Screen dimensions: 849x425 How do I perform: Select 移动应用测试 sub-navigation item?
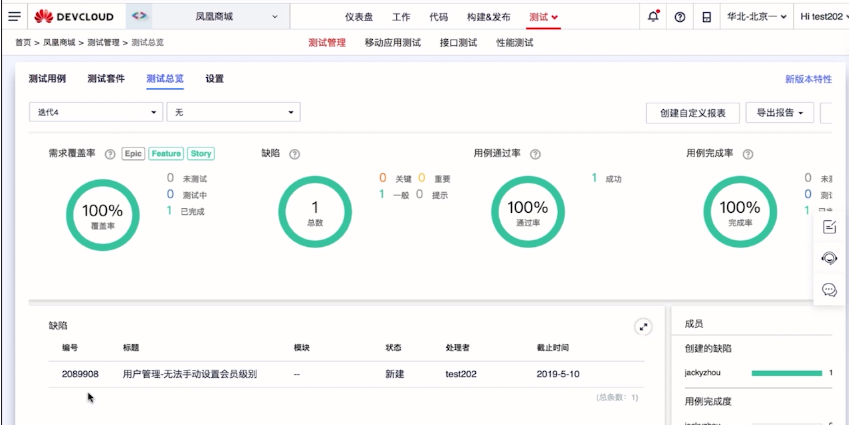pyautogui.click(x=393, y=43)
